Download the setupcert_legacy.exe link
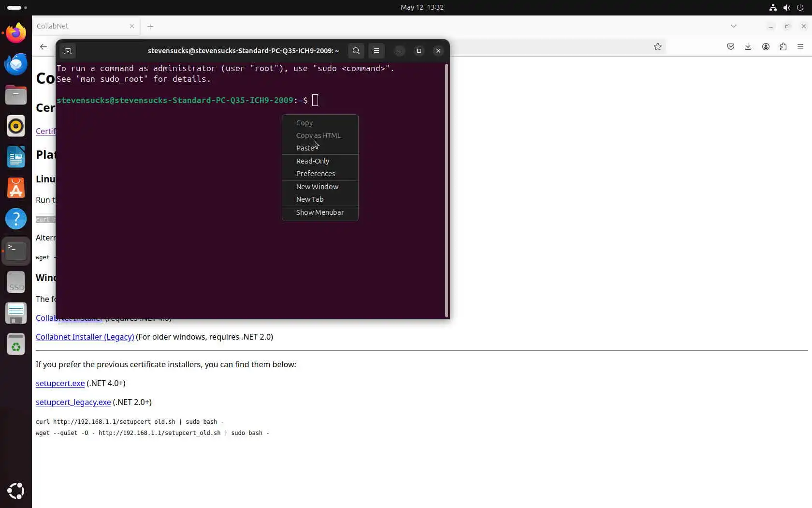This screenshot has width=812, height=508. pyautogui.click(x=73, y=402)
